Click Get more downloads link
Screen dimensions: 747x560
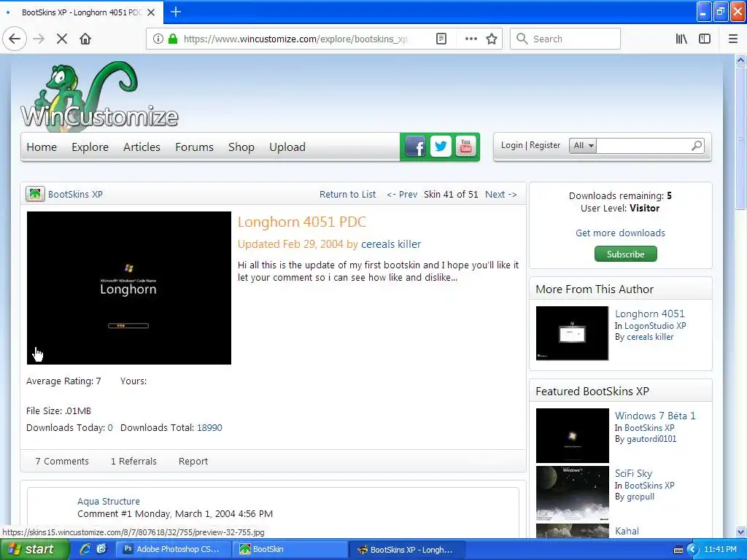click(620, 233)
